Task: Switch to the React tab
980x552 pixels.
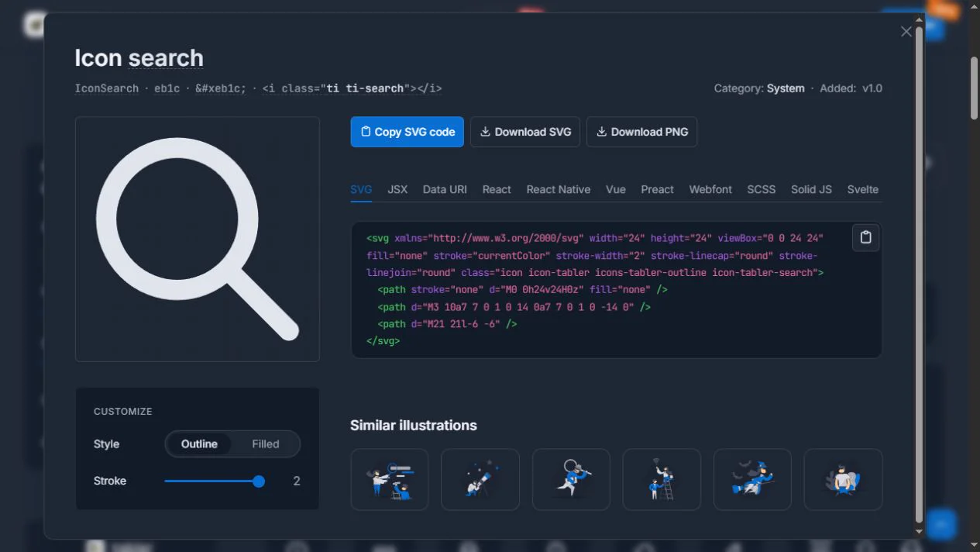Action: (x=497, y=189)
